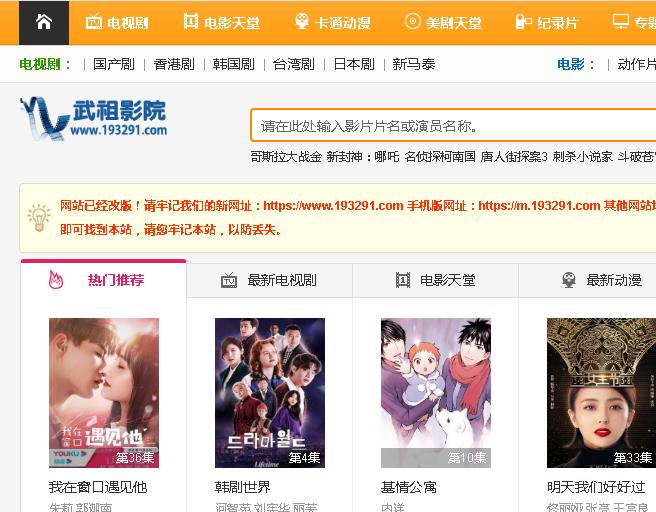Open the 美剧天堂 disc icon

click(413, 21)
